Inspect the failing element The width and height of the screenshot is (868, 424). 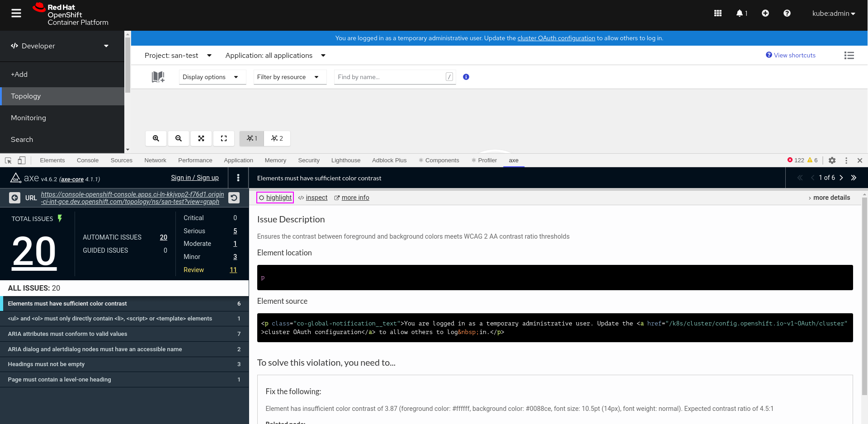313,198
